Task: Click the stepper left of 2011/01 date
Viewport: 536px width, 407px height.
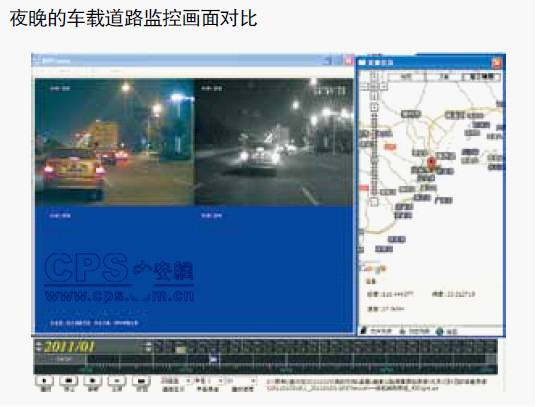Action: pos(39,347)
